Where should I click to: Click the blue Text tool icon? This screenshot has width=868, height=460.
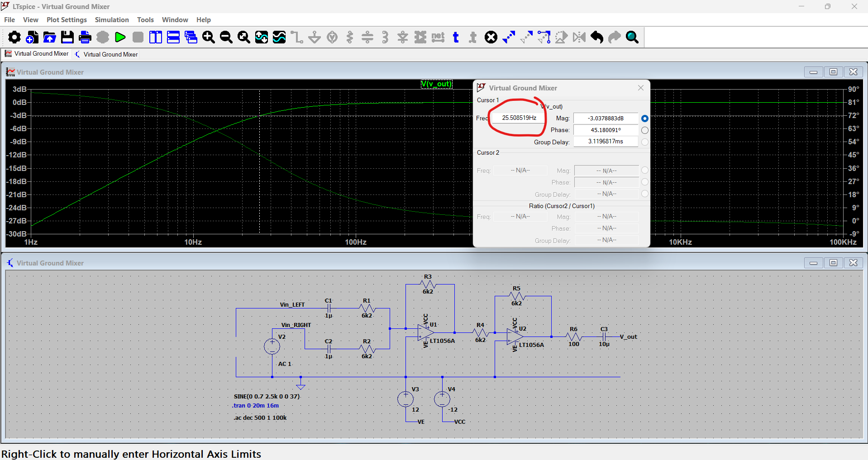click(x=456, y=37)
